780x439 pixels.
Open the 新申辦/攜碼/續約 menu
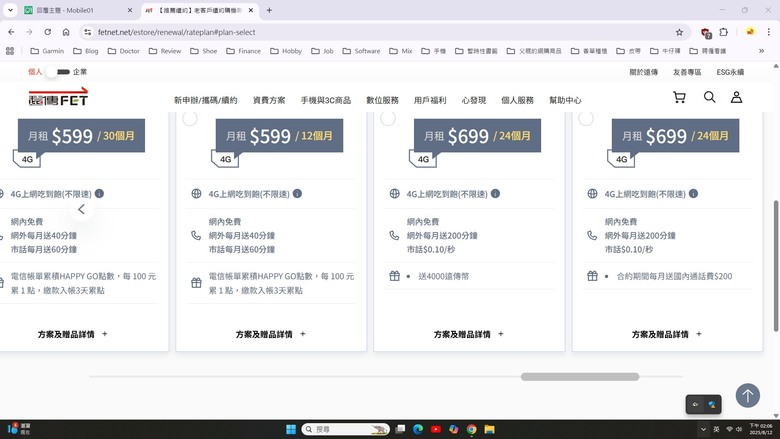[x=205, y=100]
